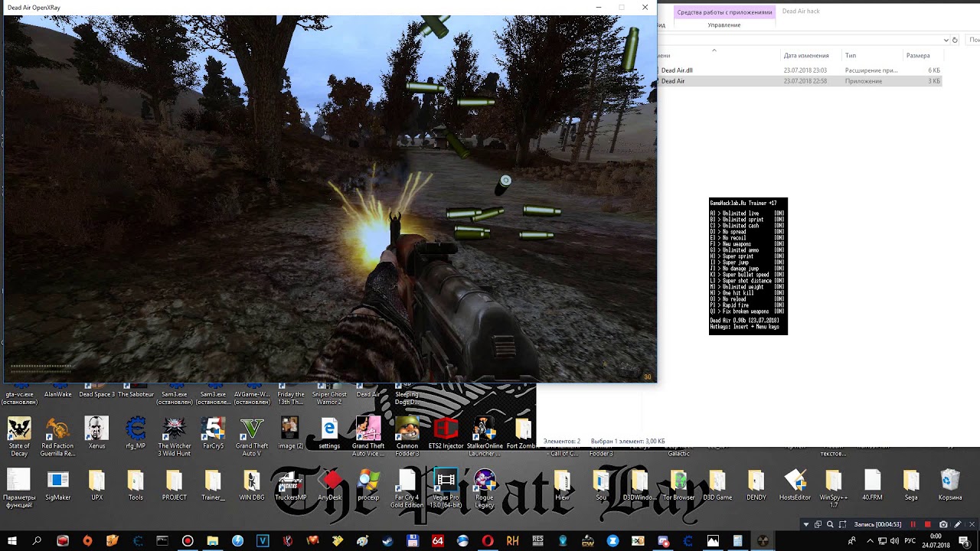The height and width of the screenshot is (551, 980).
Task: Show hidden system tray icons chevron
Action: point(870,541)
